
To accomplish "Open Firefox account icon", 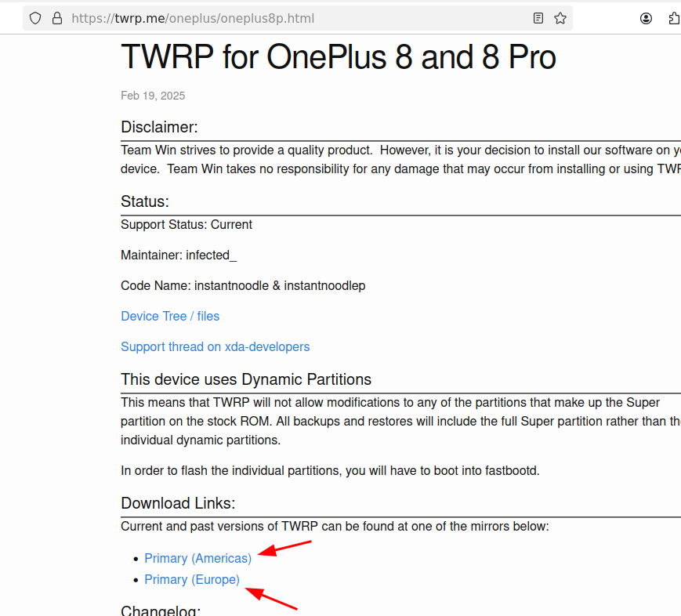I will tap(646, 18).
